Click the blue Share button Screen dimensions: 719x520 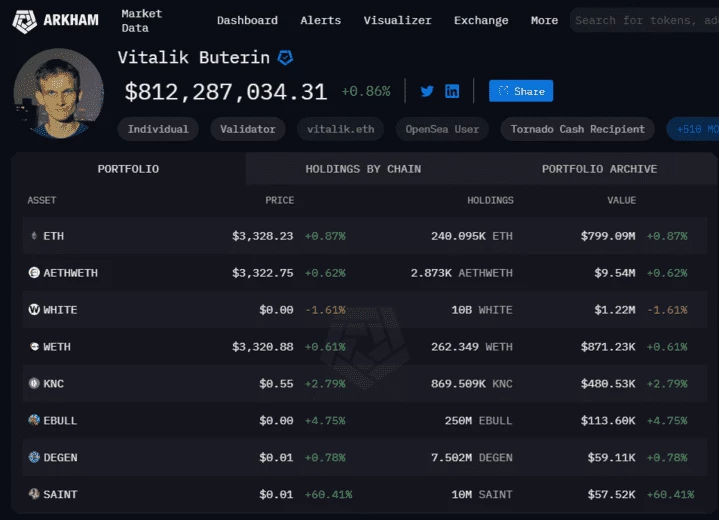pos(521,91)
